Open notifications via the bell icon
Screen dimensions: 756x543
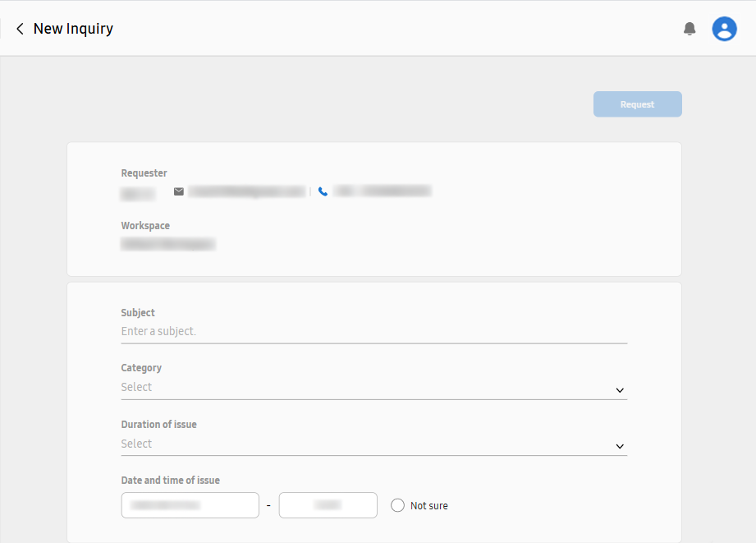(x=690, y=29)
